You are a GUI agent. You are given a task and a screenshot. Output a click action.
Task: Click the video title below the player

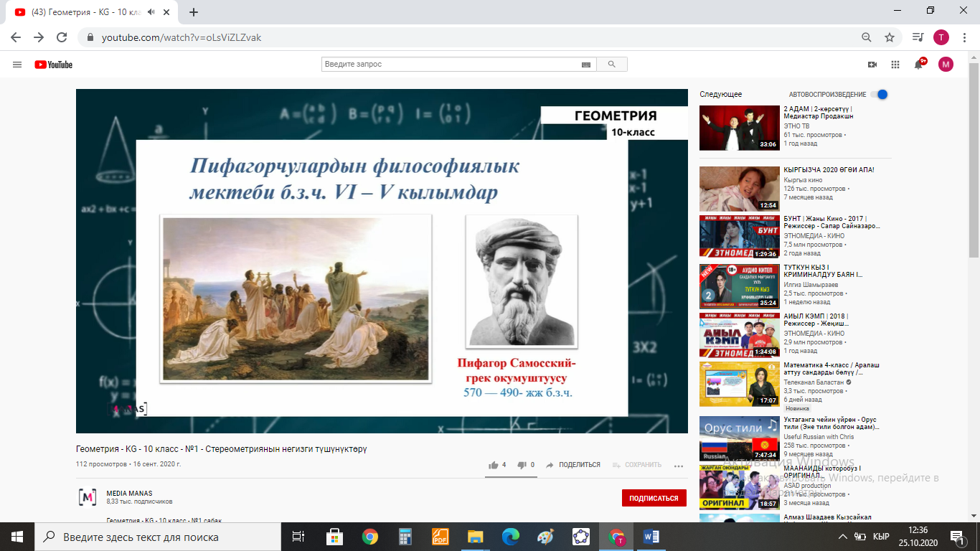coord(222,449)
